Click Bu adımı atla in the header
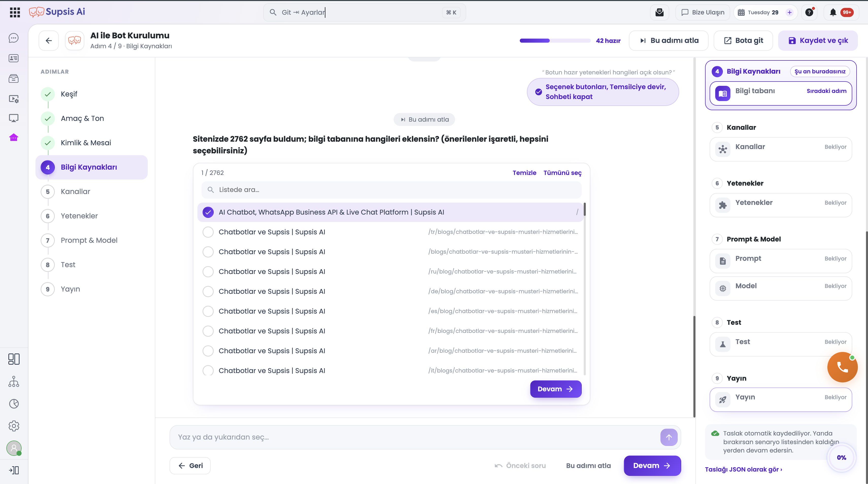The image size is (868, 484). (x=669, y=40)
